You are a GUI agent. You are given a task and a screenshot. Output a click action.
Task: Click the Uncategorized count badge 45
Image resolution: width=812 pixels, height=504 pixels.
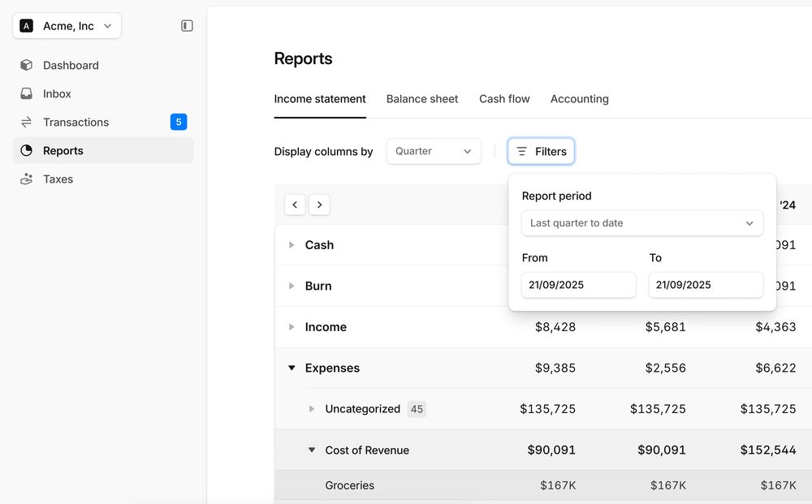click(417, 409)
